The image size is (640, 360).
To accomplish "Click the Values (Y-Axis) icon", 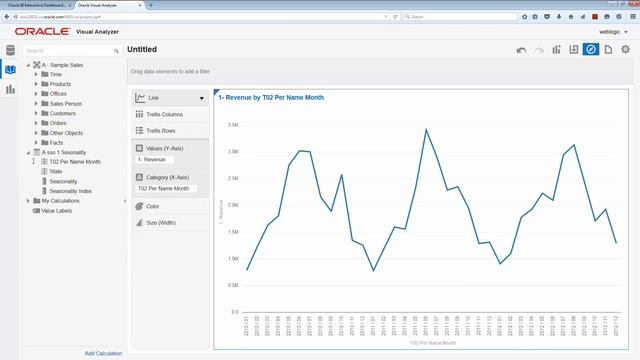I will click(x=139, y=148).
